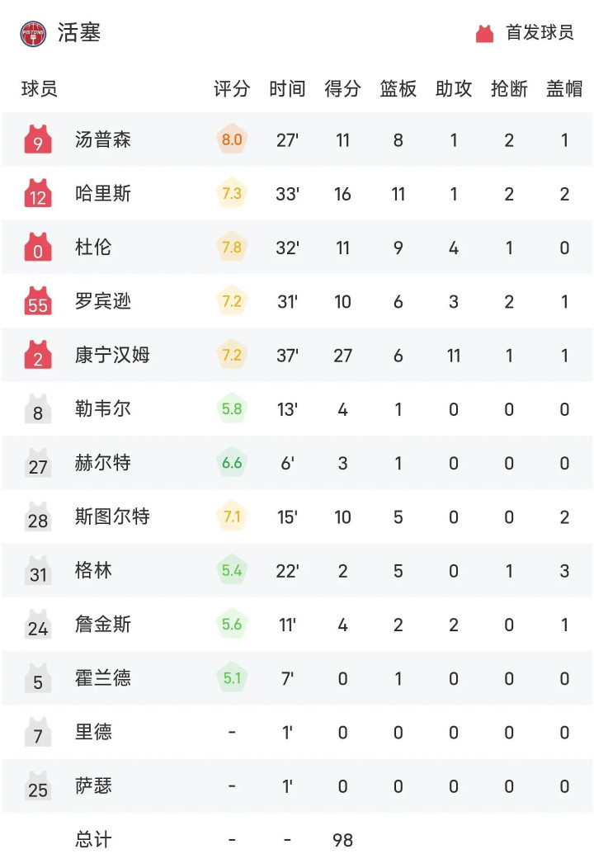Click the gray number 27 jersey icon
Screen dimensions: 594x868
click(x=38, y=464)
